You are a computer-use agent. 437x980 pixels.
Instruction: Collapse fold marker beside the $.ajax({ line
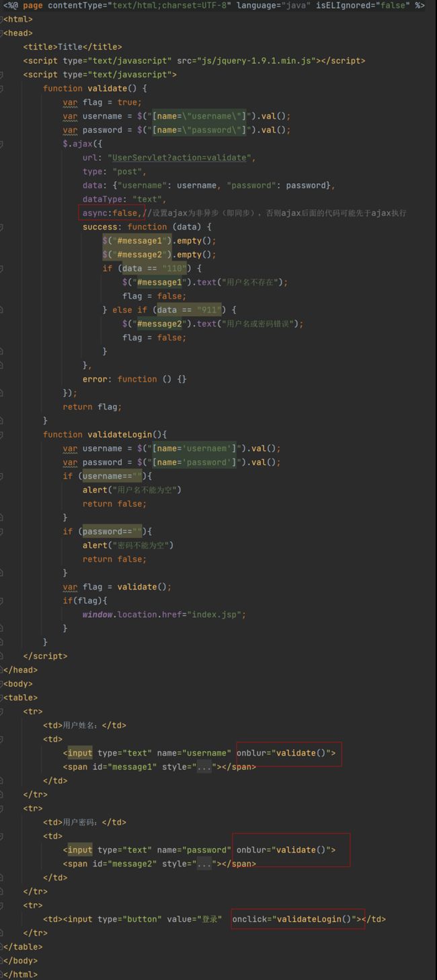coord(2,143)
